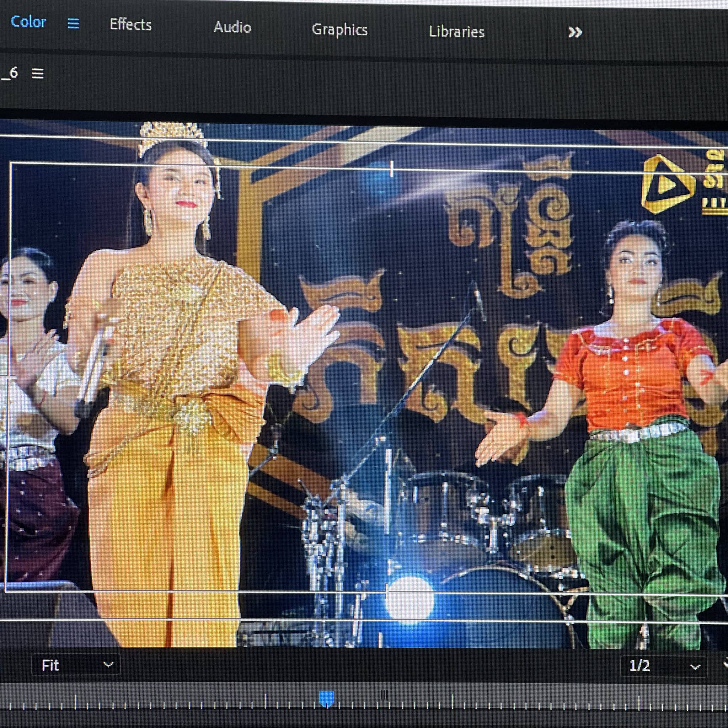The height and width of the screenshot is (728, 728).
Task: Click the top center safe-margin tick mark
Action: coord(392,168)
